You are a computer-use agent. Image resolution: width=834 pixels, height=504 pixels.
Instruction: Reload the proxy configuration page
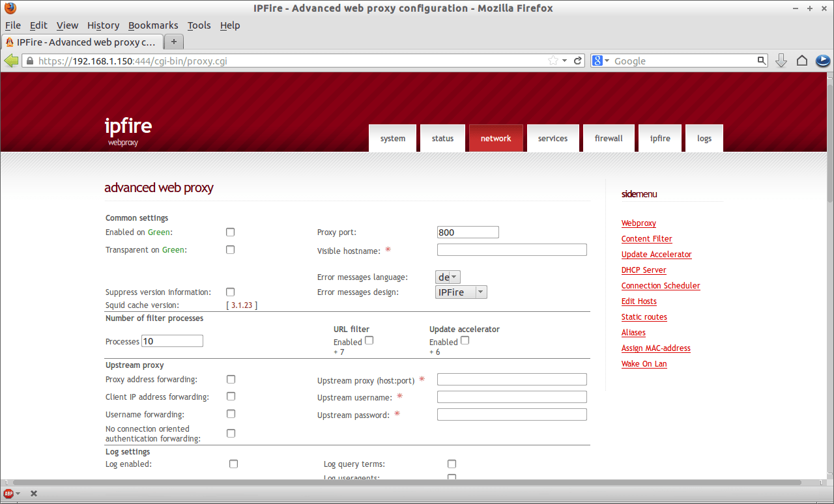click(578, 60)
